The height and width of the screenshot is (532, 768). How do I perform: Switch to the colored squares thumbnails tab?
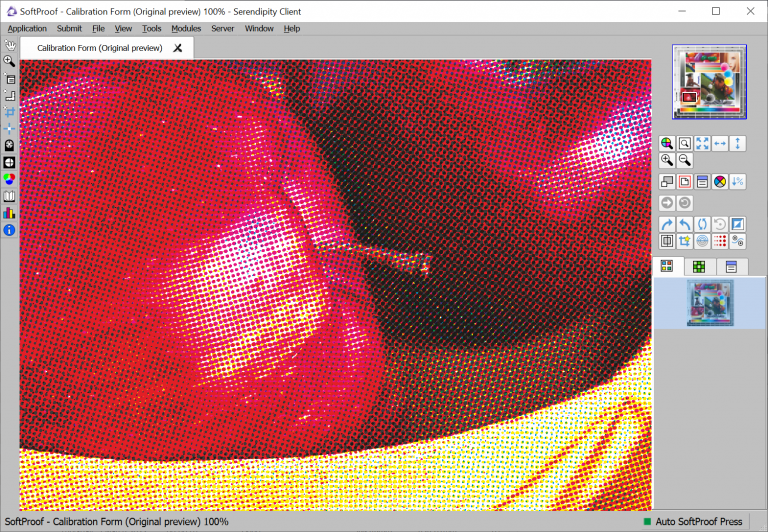(x=667, y=266)
